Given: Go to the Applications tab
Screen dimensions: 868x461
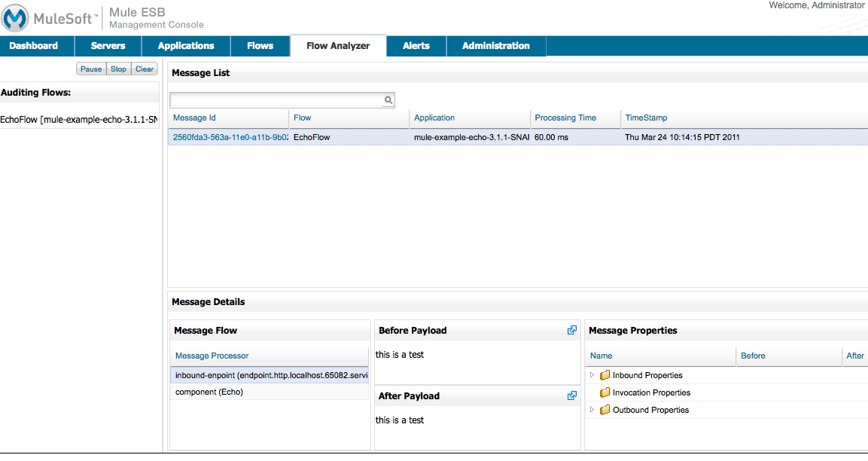Looking at the screenshot, I should click(186, 46).
